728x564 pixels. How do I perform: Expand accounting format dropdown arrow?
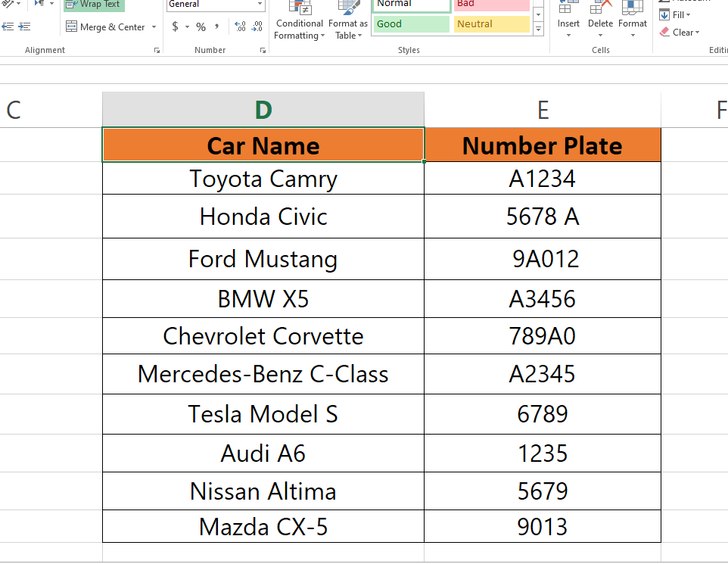point(187,27)
